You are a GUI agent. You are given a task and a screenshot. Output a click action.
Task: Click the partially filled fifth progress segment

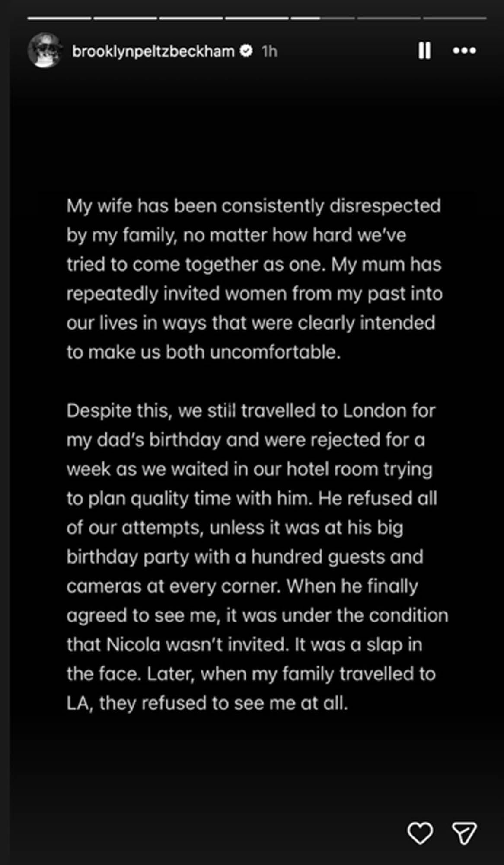tap(322, 18)
